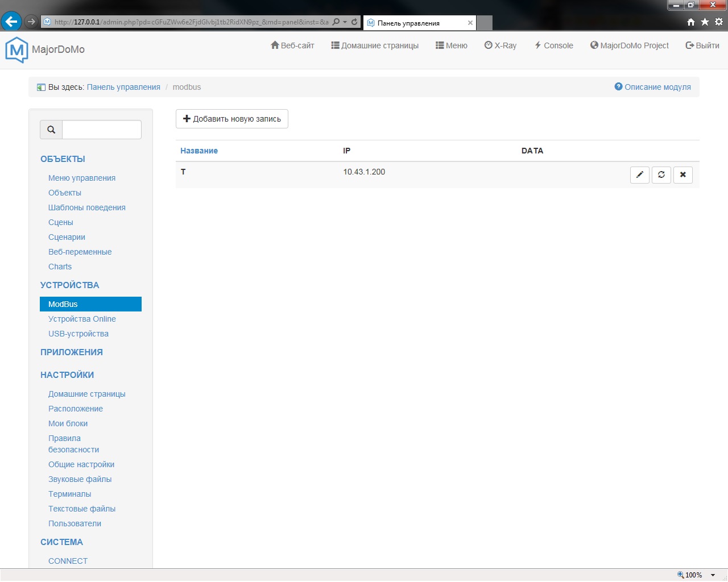Go back with browser back arrow
This screenshot has width=728, height=582.
click(11, 22)
